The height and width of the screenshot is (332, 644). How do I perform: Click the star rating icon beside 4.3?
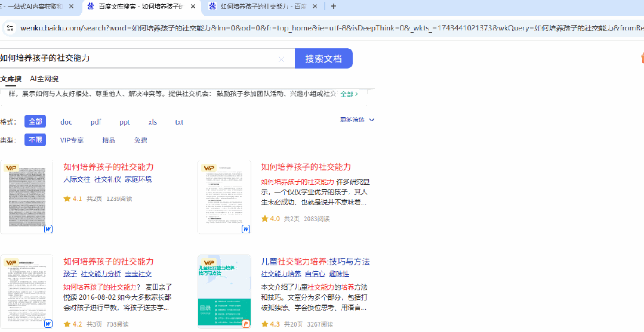pyautogui.click(x=265, y=324)
